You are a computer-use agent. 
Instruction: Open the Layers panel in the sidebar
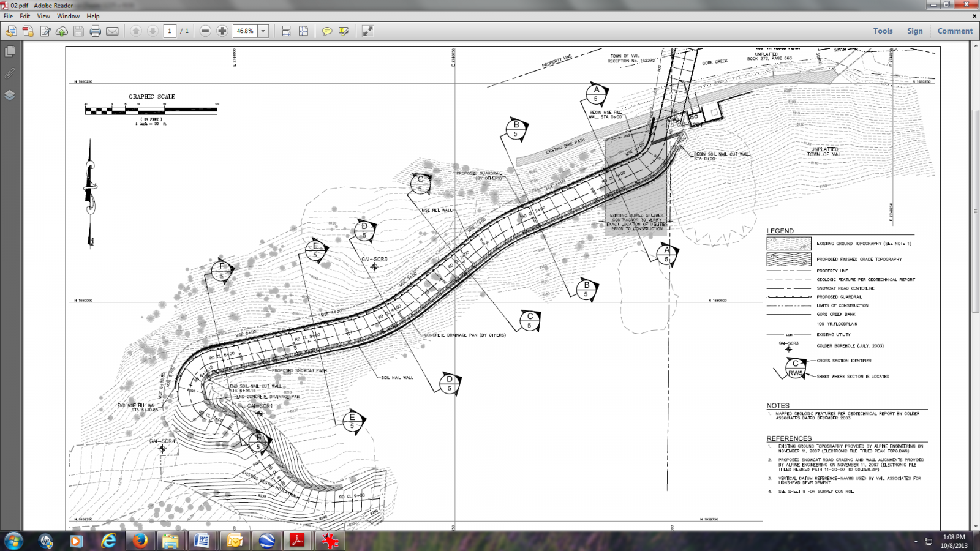[10, 96]
